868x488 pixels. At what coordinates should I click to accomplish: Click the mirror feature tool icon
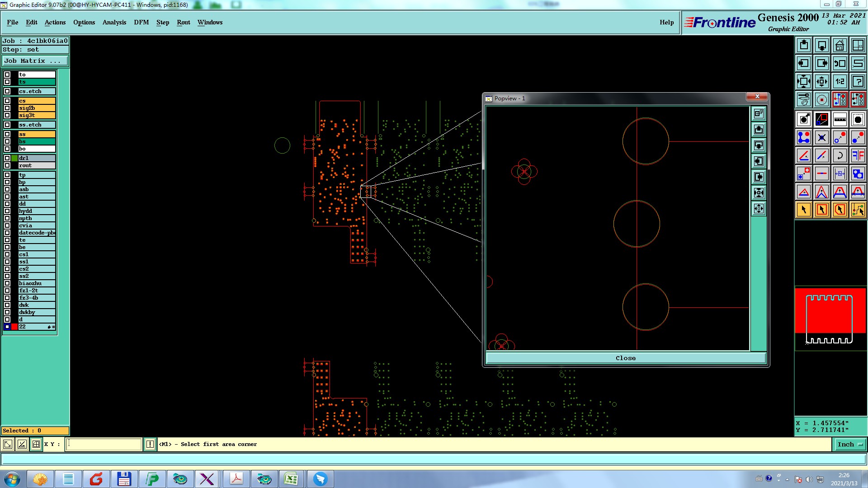[858, 155]
